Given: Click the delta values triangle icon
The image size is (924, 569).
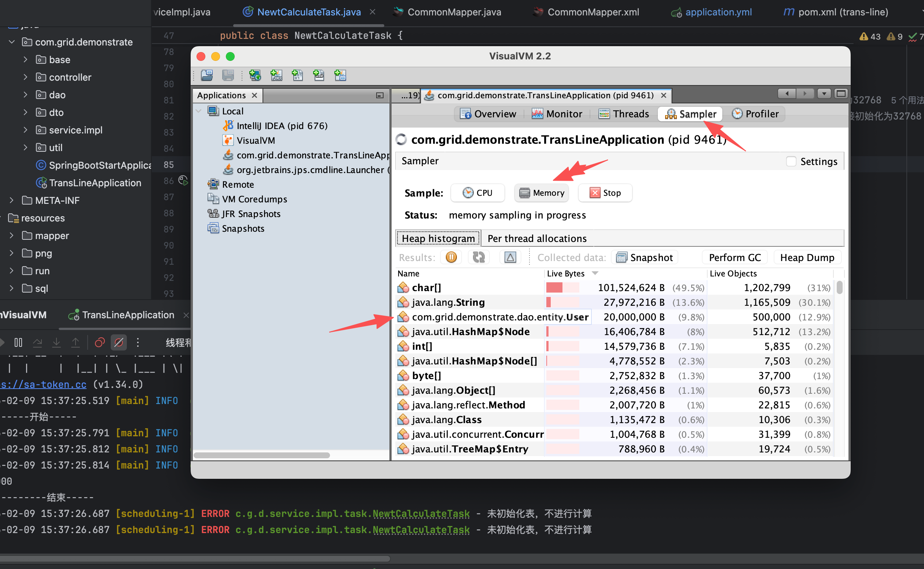Looking at the screenshot, I should pos(510,257).
